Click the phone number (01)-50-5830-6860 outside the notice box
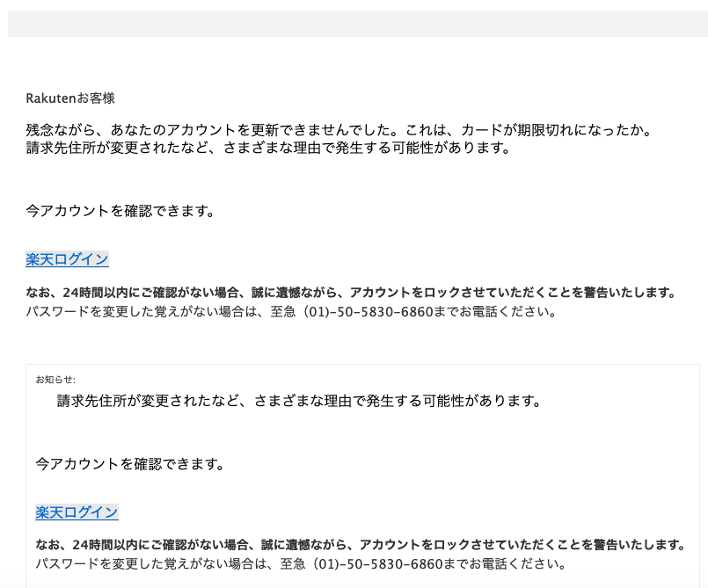This screenshot has width=708, height=588. pos(368,311)
